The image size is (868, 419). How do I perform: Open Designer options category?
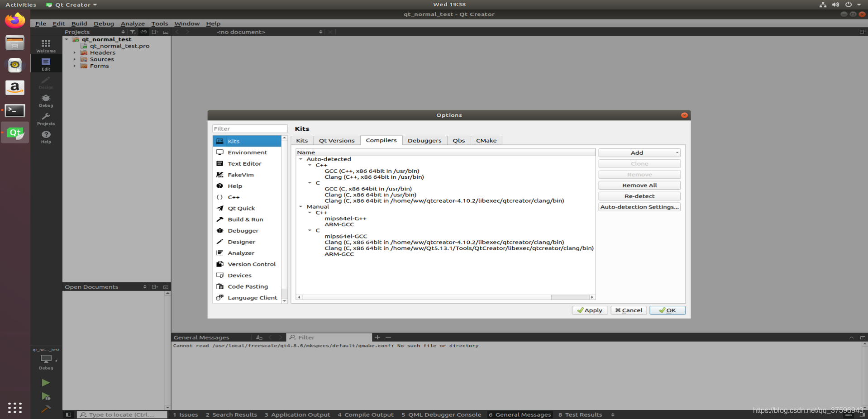tap(247, 242)
